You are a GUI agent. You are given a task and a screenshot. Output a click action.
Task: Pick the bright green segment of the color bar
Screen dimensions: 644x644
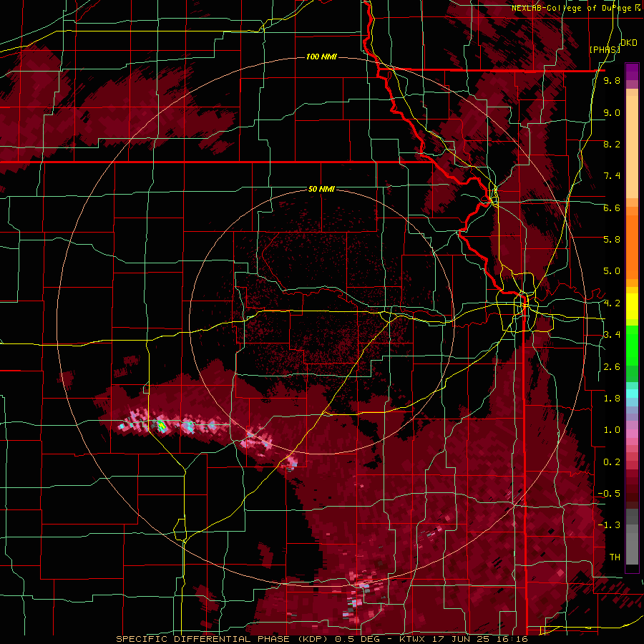click(632, 347)
